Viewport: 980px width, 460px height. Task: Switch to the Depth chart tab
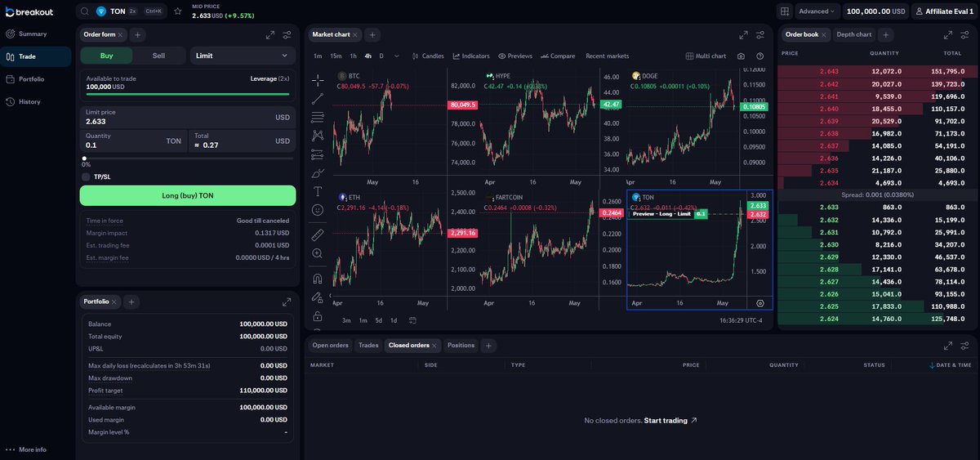pyautogui.click(x=854, y=34)
